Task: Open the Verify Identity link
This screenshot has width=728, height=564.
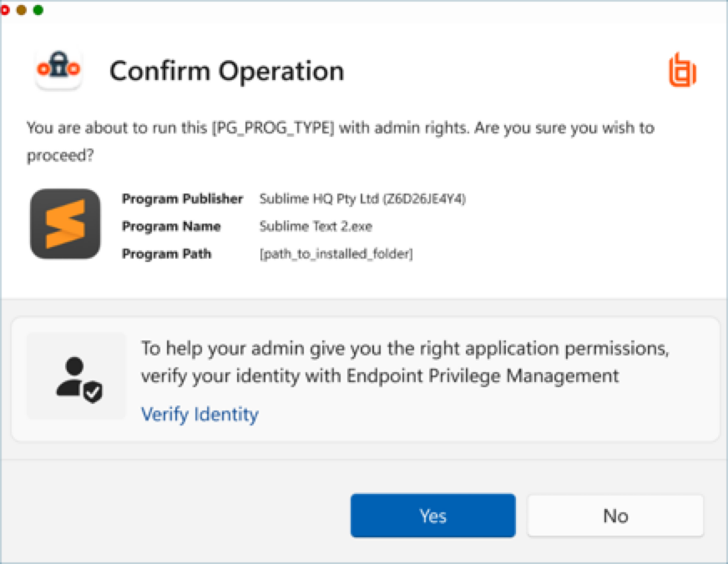Action: pyautogui.click(x=199, y=415)
